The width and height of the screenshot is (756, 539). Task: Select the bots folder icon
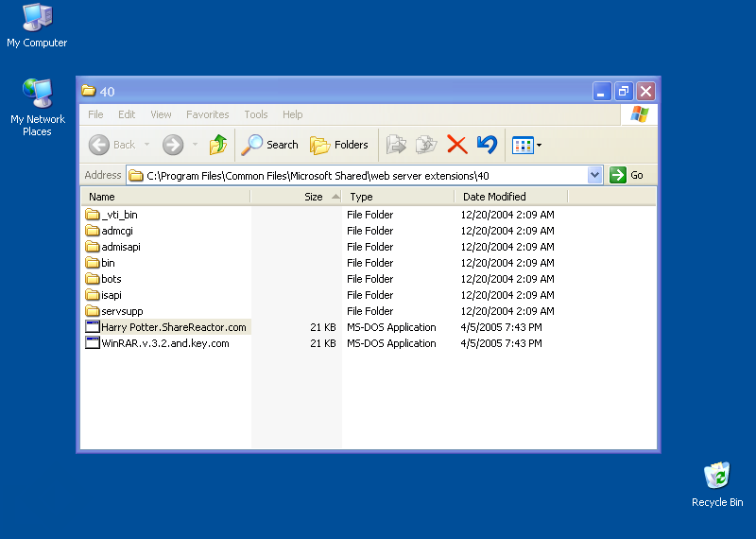pos(92,279)
